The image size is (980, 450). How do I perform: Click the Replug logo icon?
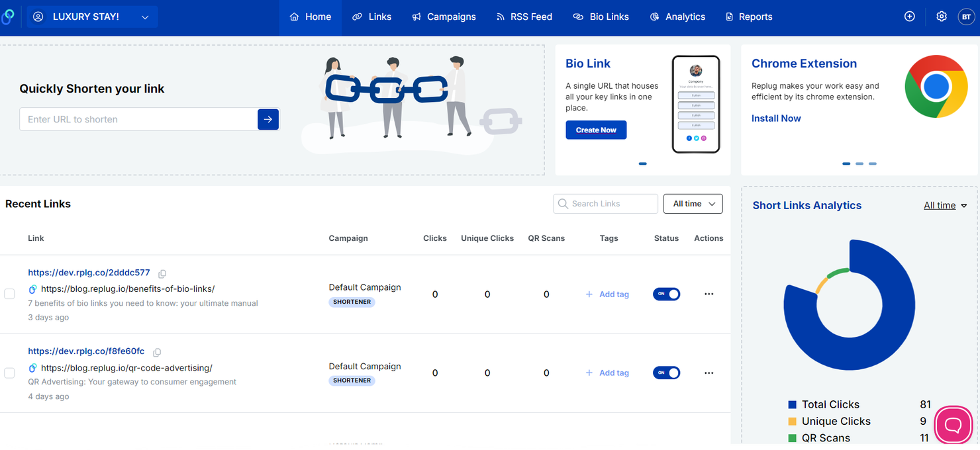(x=8, y=17)
